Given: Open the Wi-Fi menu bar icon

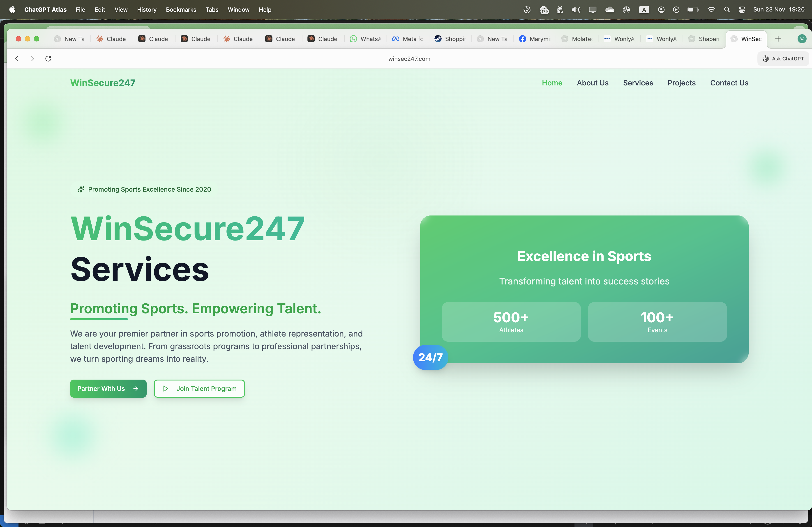Looking at the screenshot, I should (x=711, y=9).
